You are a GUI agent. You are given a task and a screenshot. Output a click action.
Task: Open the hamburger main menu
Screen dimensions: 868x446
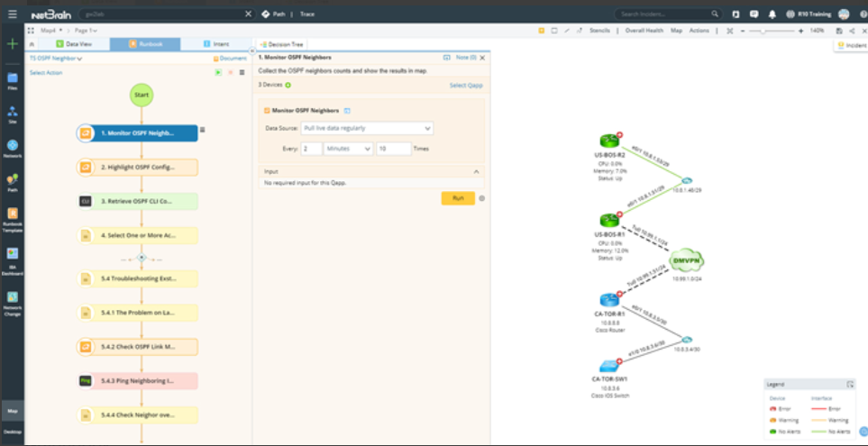[13, 14]
